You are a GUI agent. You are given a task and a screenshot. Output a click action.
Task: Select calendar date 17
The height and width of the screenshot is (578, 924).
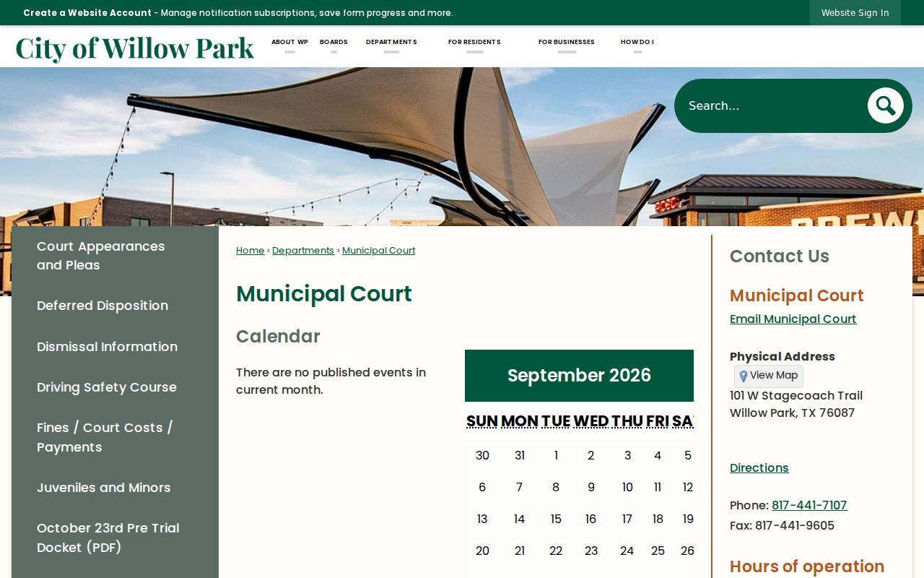pos(627,519)
